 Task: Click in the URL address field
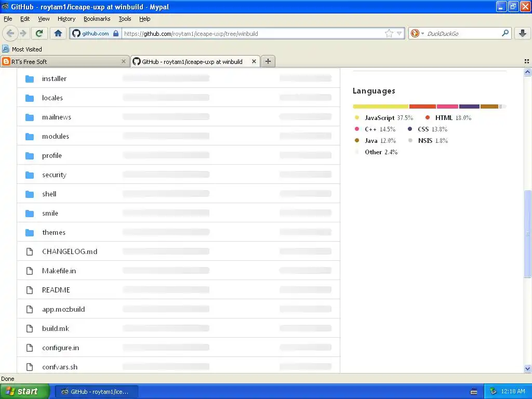[x=253, y=33]
